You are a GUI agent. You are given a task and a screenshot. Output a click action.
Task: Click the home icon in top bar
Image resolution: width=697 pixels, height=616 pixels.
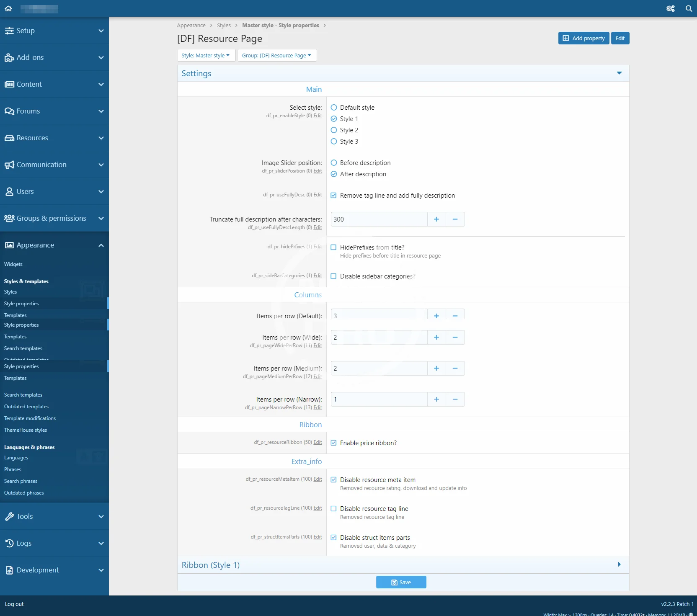8,8
